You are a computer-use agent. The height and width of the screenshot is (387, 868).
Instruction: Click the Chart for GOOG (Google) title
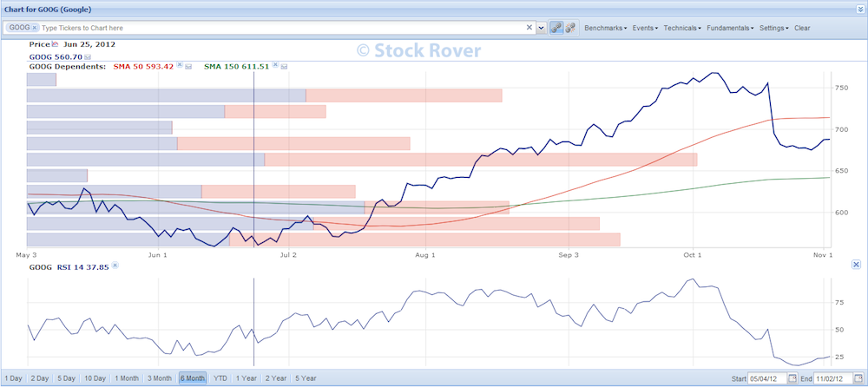point(48,10)
